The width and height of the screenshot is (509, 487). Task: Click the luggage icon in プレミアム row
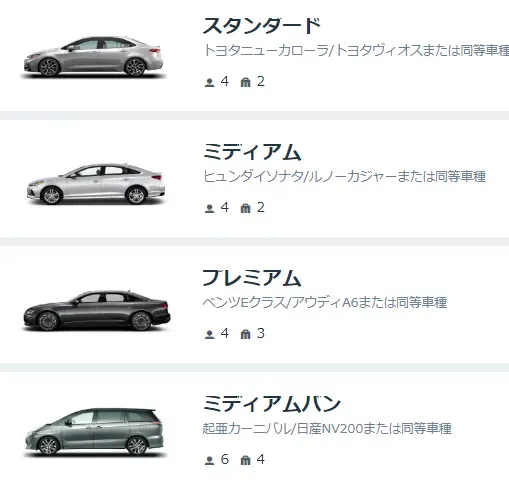[x=245, y=334]
